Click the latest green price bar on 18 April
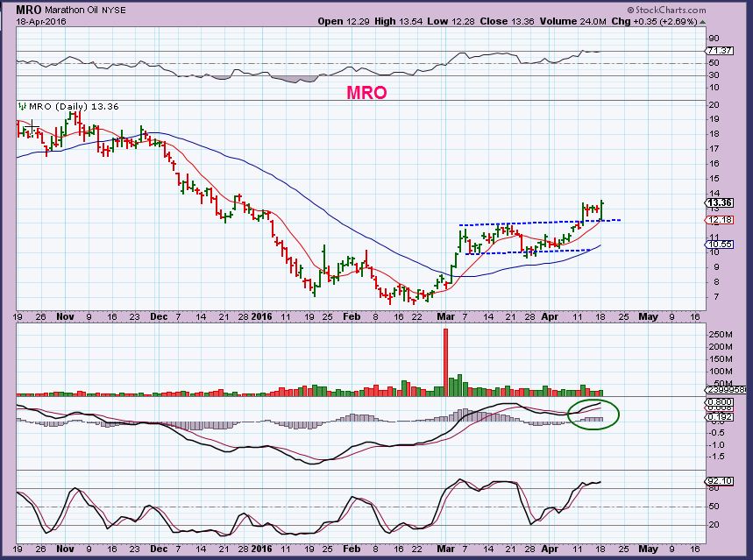This screenshot has height=560, width=753. (601, 211)
